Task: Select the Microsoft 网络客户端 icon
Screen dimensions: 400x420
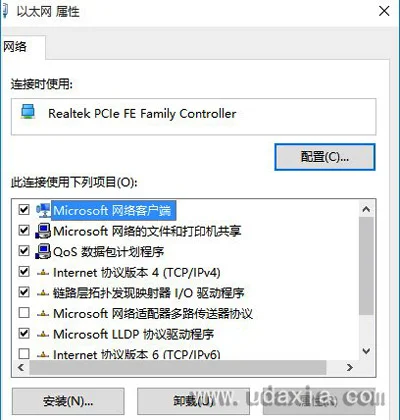Action: coord(43,210)
